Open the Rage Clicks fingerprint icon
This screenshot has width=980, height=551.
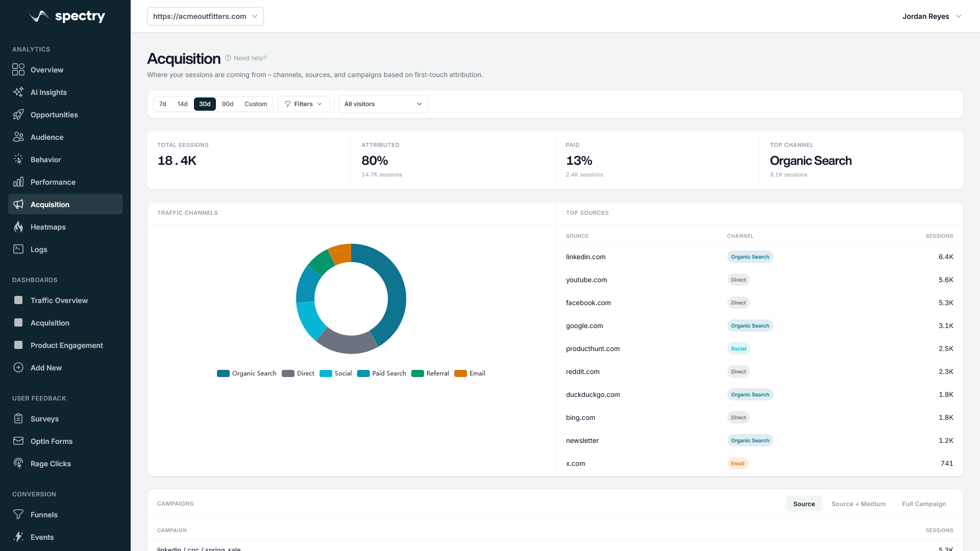tap(18, 464)
